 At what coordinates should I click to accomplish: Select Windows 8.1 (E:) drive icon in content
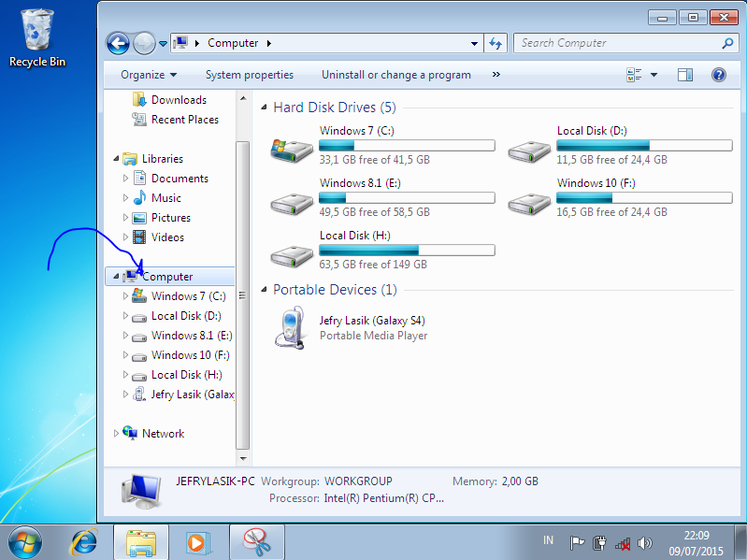click(292, 204)
